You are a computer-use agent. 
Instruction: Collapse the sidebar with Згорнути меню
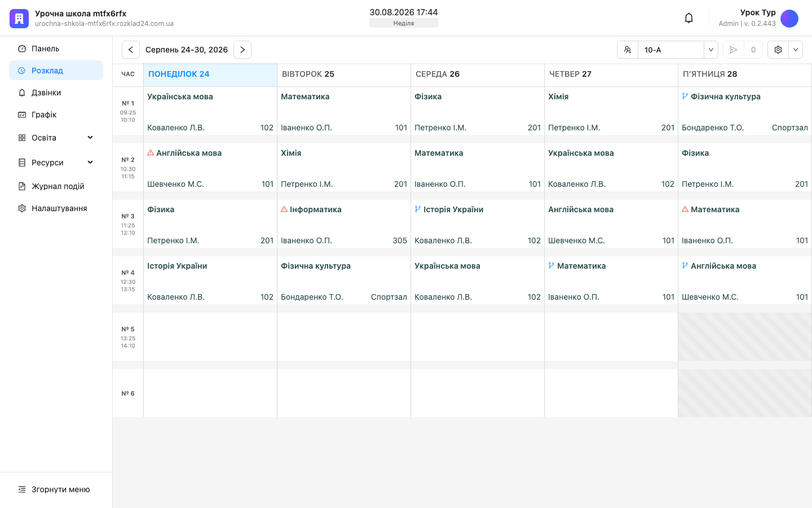pyautogui.click(x=56, y=489)
